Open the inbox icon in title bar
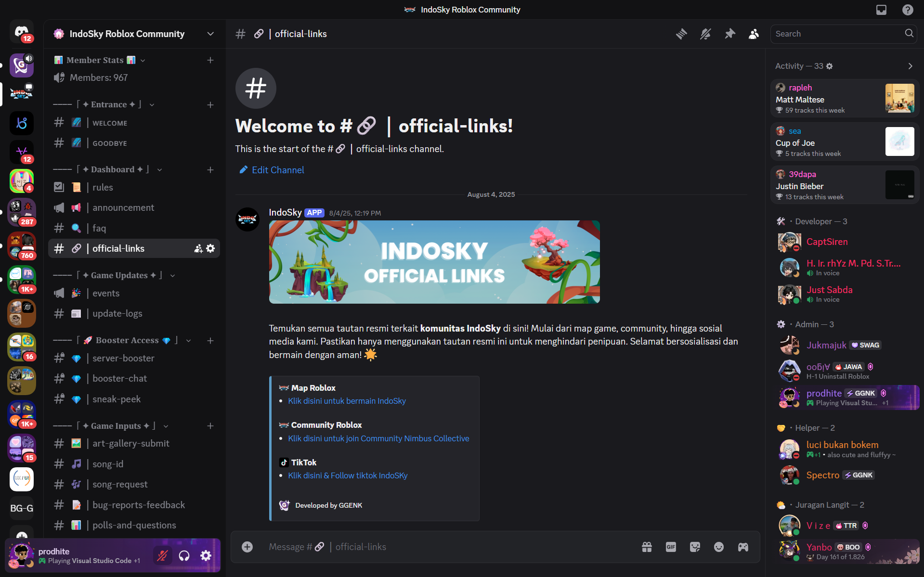 [x=881, y=10]
